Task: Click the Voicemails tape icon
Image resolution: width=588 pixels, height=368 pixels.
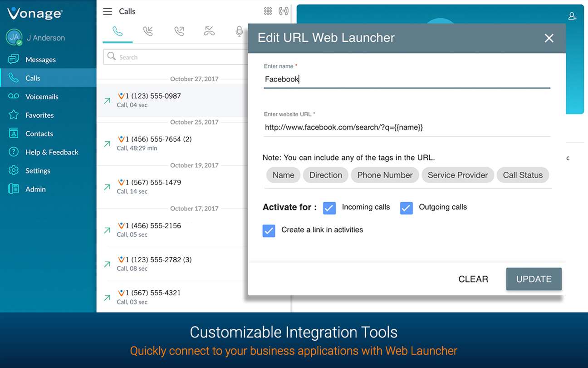Action: coord(14,96)
